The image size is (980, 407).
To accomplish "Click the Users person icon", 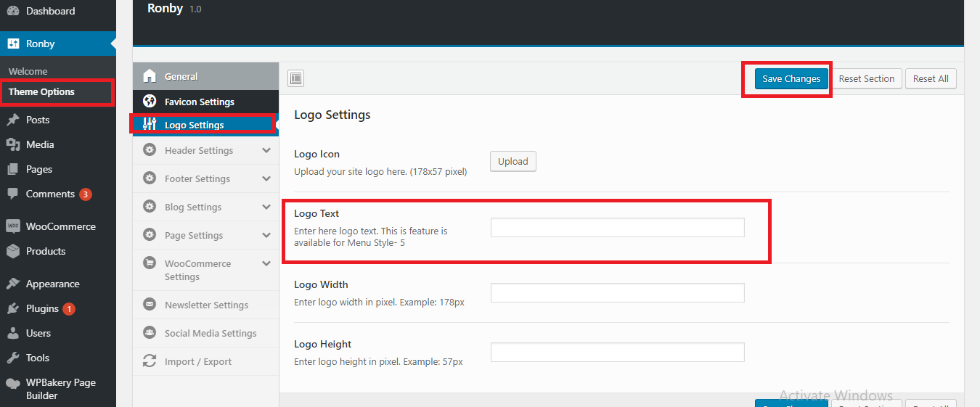I will (x=13, y=333).
